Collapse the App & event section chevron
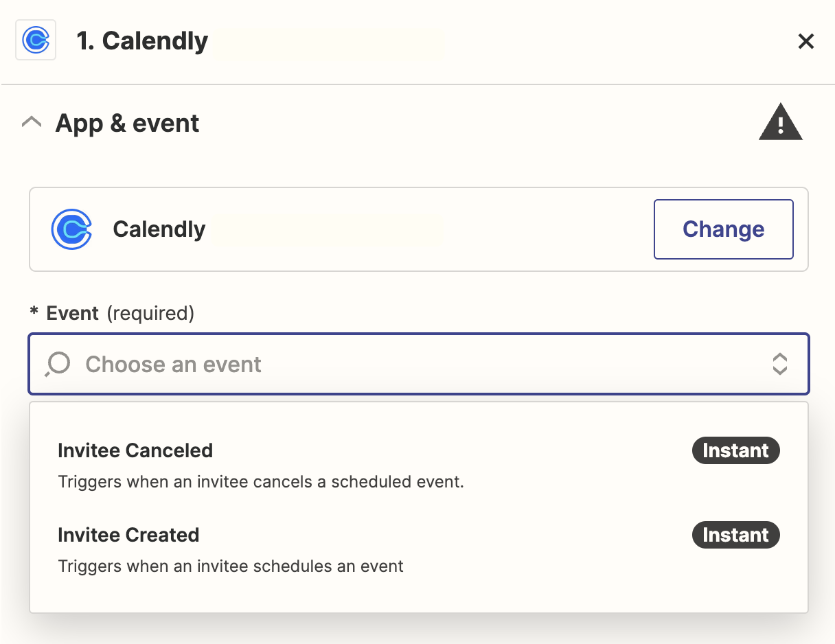 pos(32,124)
